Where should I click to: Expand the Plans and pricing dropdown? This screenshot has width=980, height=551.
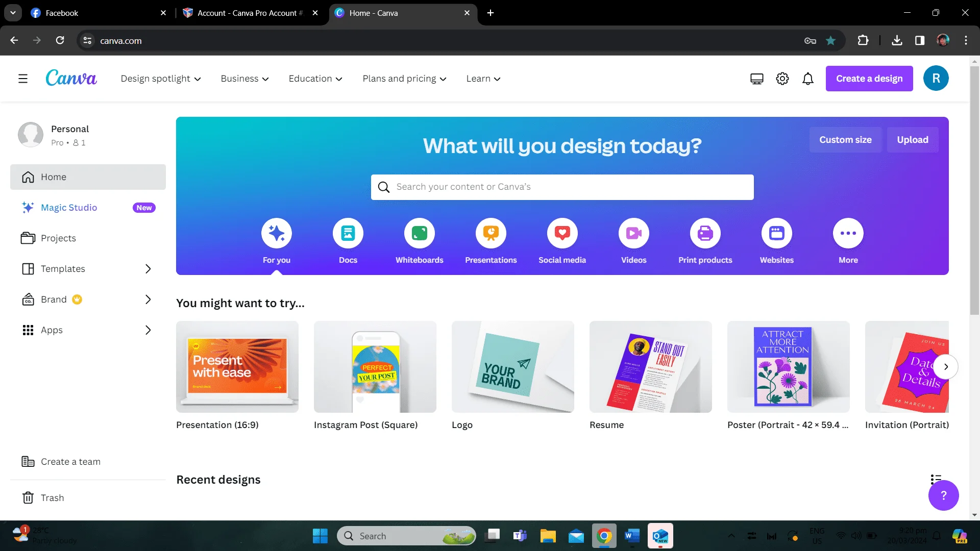(x=404, y=79)
